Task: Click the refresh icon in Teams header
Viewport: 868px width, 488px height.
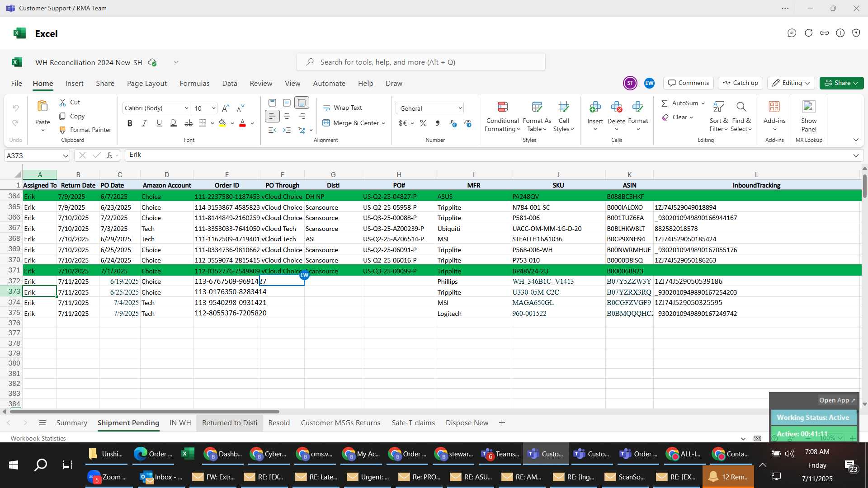Action: [x=808, y=33]
